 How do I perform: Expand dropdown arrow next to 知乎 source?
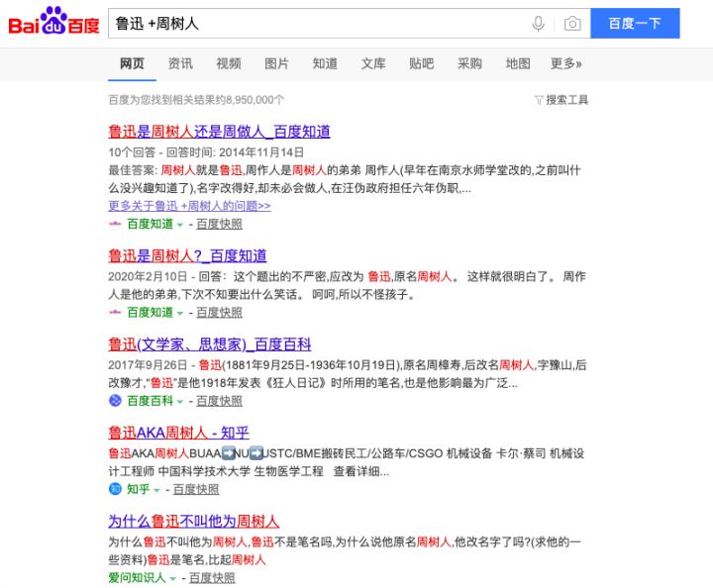156,490
